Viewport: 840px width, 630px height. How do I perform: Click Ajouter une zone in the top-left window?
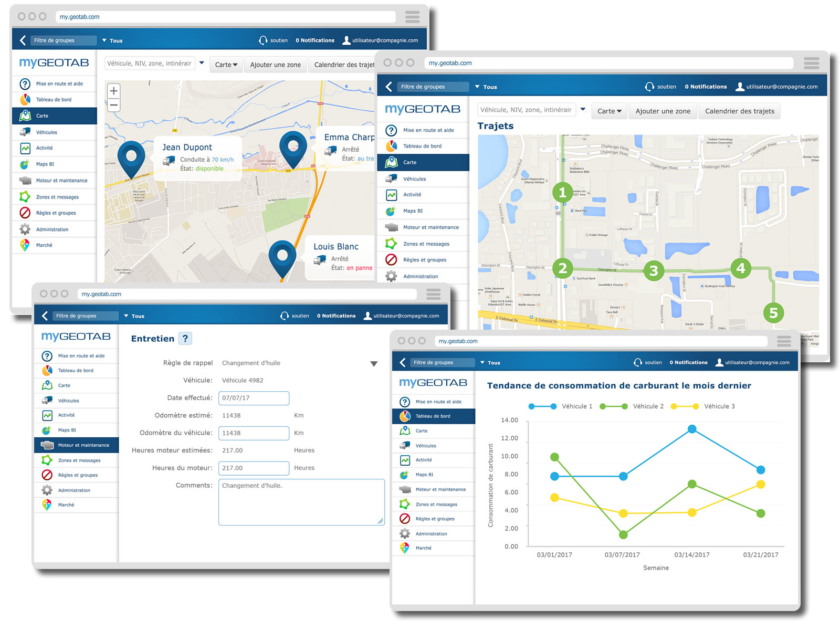276,65
